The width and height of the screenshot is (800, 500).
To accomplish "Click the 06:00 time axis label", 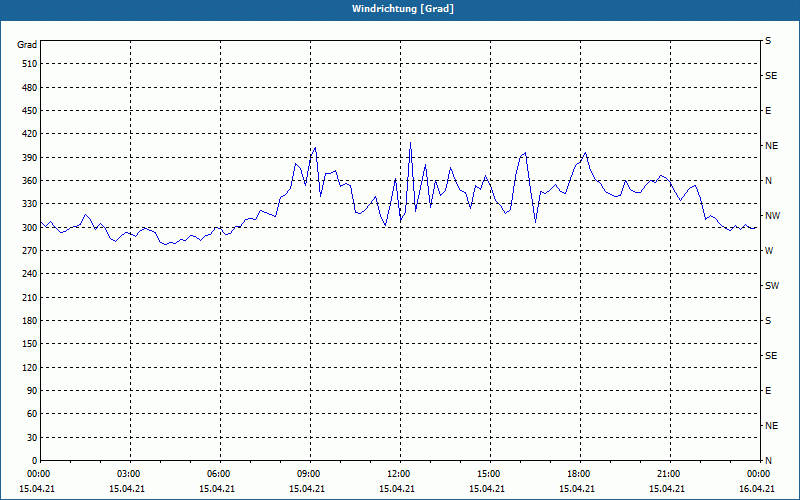I will (218, 474).
